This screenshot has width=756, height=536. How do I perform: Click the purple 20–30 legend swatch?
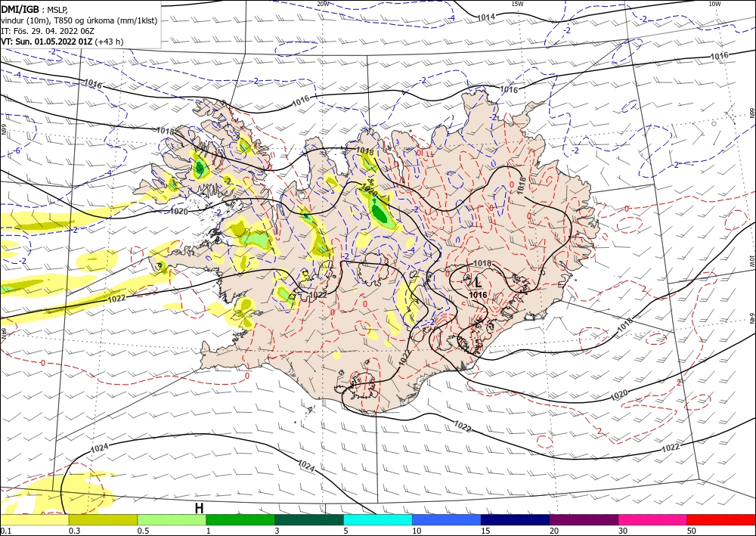pyautogui.click(x=584, y=519)
